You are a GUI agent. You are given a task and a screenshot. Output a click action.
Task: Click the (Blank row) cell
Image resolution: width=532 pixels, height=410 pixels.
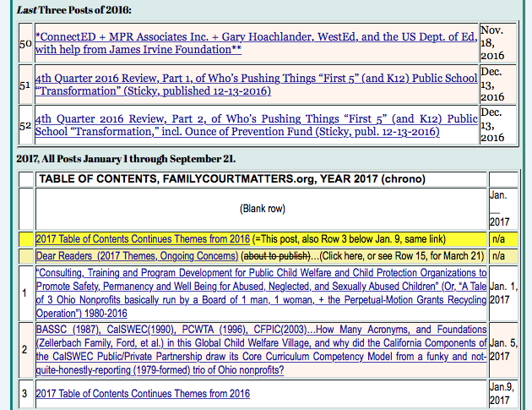(x=261, y=208)
